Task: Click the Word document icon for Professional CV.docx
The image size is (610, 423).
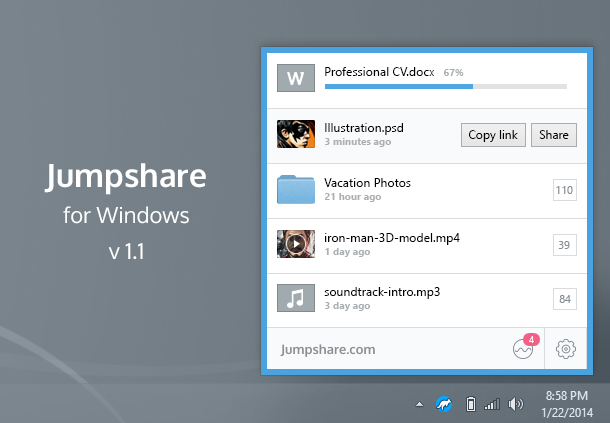Action: tap(296, 78)
